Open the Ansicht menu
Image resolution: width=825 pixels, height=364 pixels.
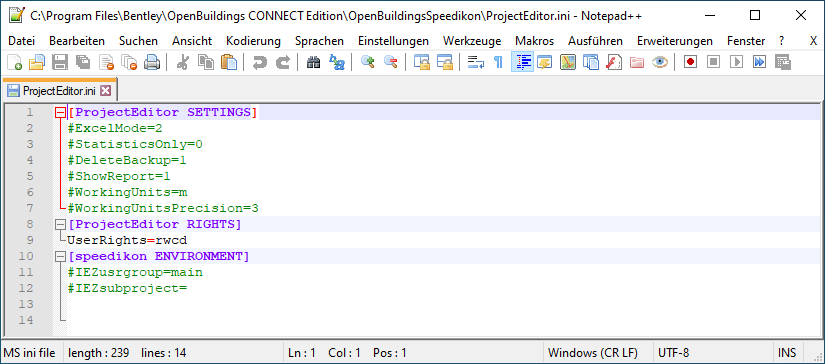(192, 41)
